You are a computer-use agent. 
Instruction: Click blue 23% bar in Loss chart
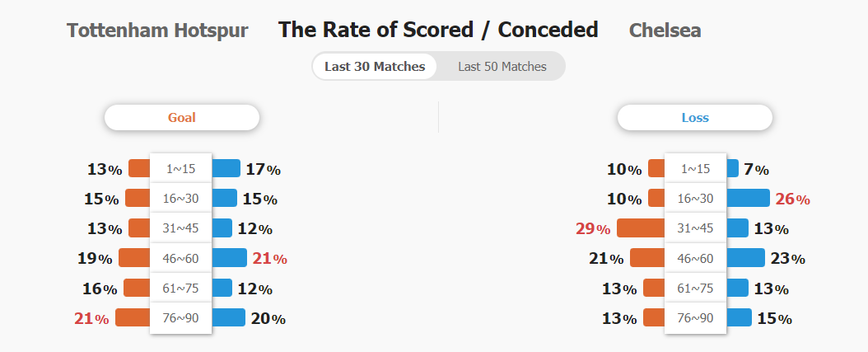click(745, 258)
